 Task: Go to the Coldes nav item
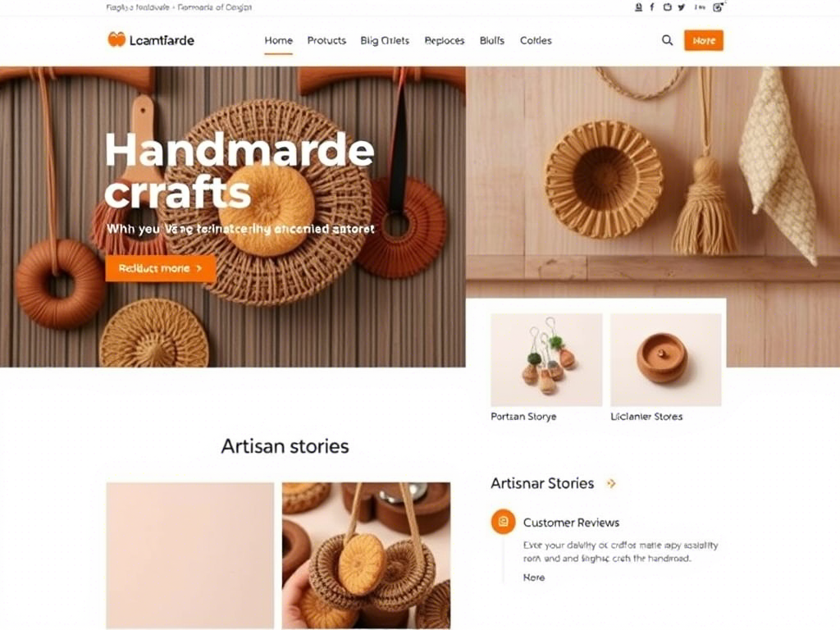pyautogui.click(x=536, y=41)
